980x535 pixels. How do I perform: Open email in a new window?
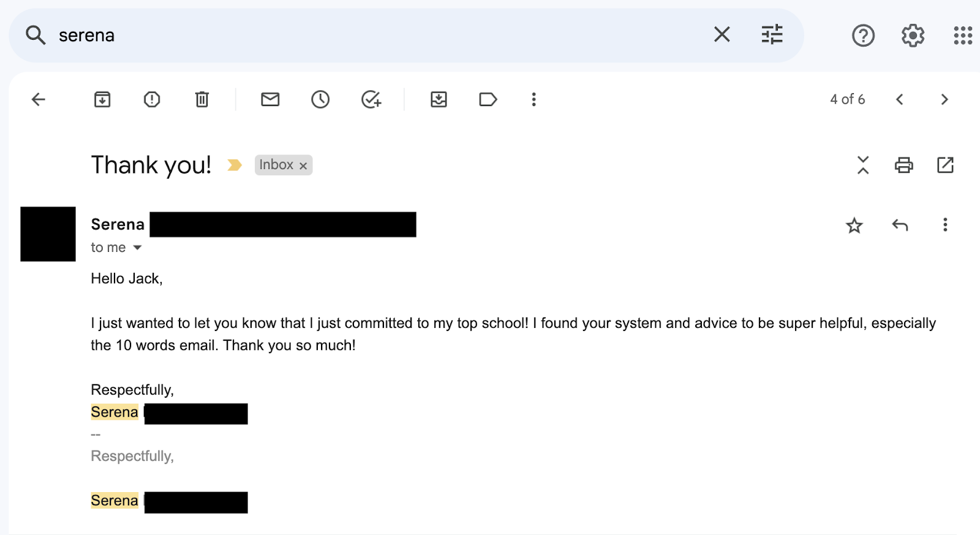(x=945, y=165)
